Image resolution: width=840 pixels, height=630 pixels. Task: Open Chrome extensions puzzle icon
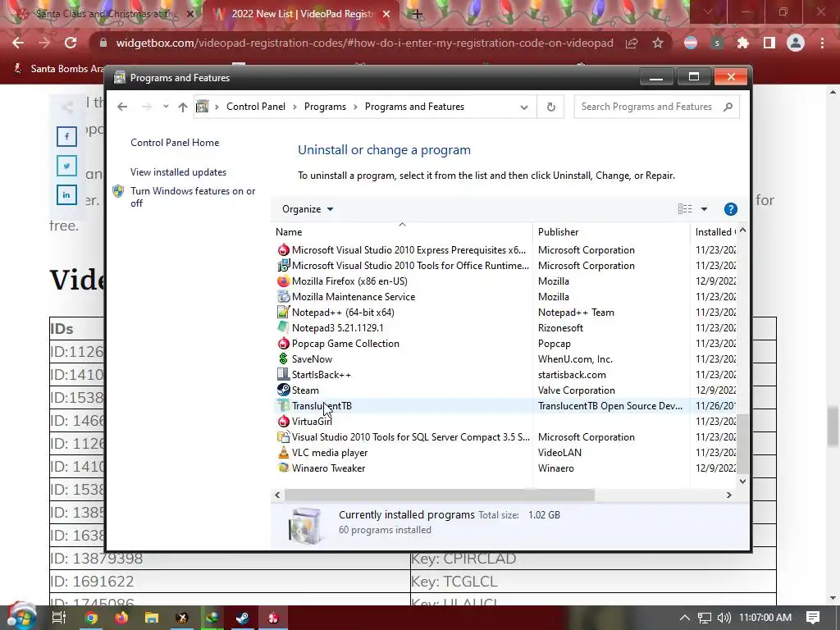(x=743, y=43)
